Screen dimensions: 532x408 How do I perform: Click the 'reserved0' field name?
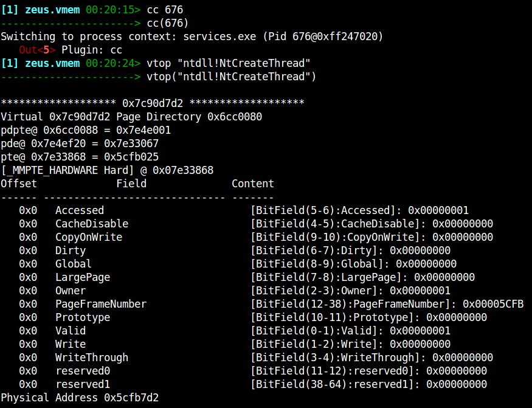83,371
